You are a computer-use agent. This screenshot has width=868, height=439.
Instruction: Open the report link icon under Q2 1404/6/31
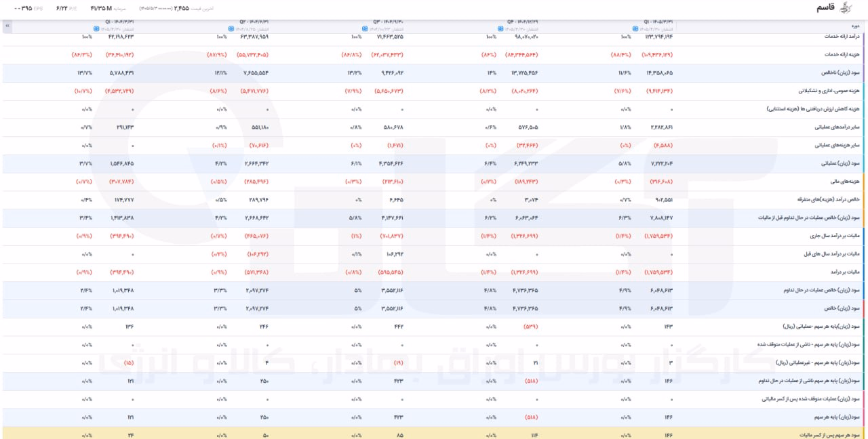(x=231, y=29)
